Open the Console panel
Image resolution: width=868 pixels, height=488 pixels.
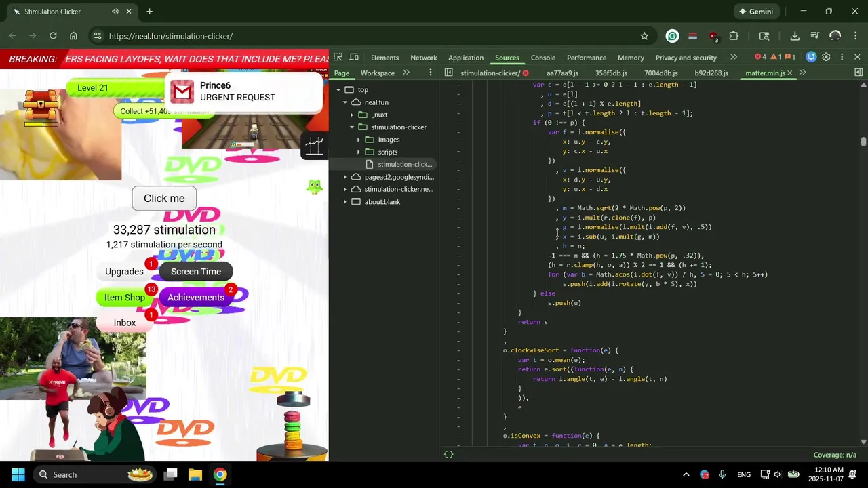pos(543,58)
